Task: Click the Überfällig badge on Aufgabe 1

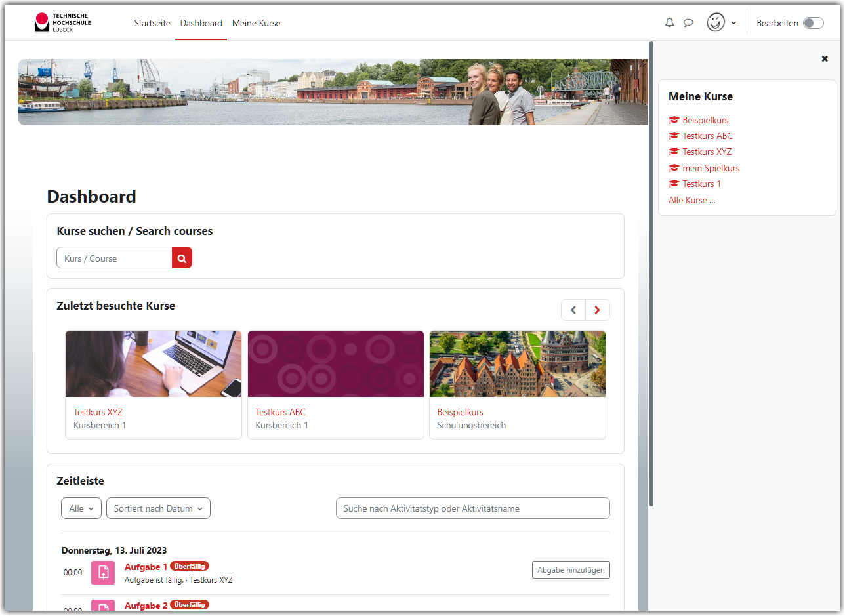Action: [190, 566]
